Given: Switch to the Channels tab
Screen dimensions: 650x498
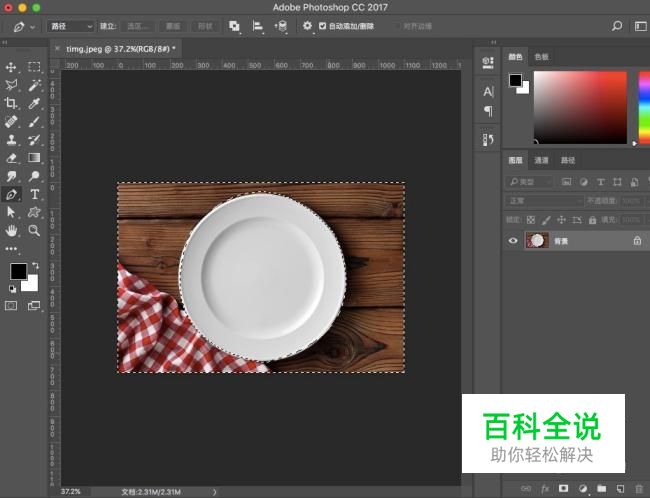Looking at the screenshot, I should click(x=541, y=160).
